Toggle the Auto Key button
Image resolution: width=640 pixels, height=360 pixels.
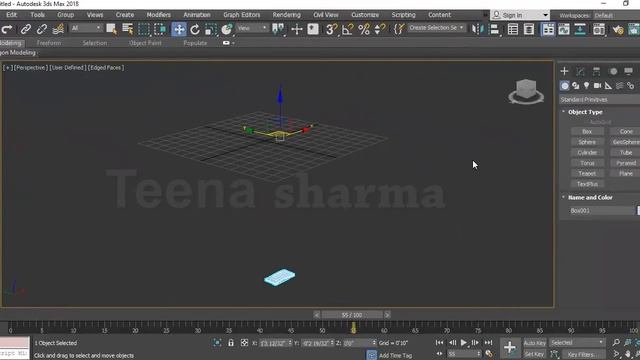click(534, 343)
